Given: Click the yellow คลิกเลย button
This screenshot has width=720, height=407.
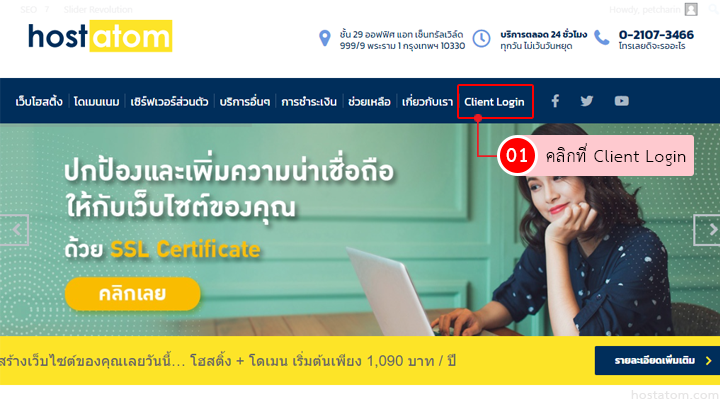Looking at the screenshot, I should [133, 294].
